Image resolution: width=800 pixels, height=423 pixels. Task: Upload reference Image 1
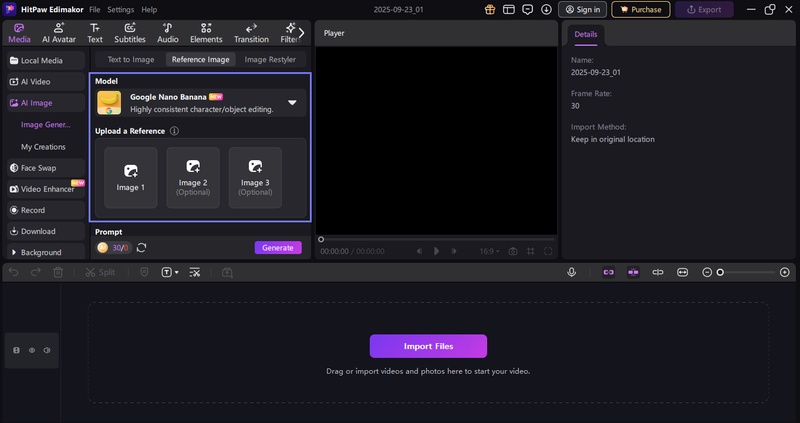(131, 178)
